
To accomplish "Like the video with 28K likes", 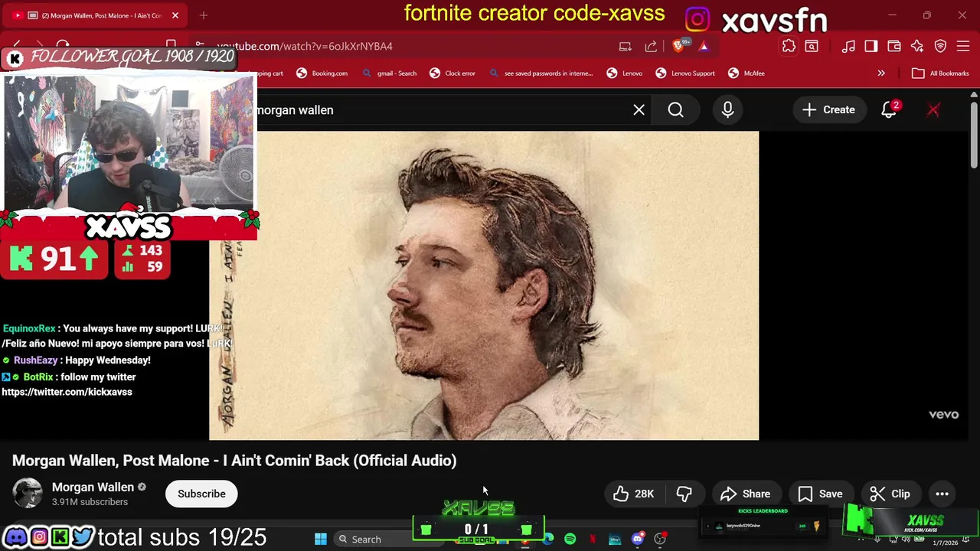I will [634, 494].
